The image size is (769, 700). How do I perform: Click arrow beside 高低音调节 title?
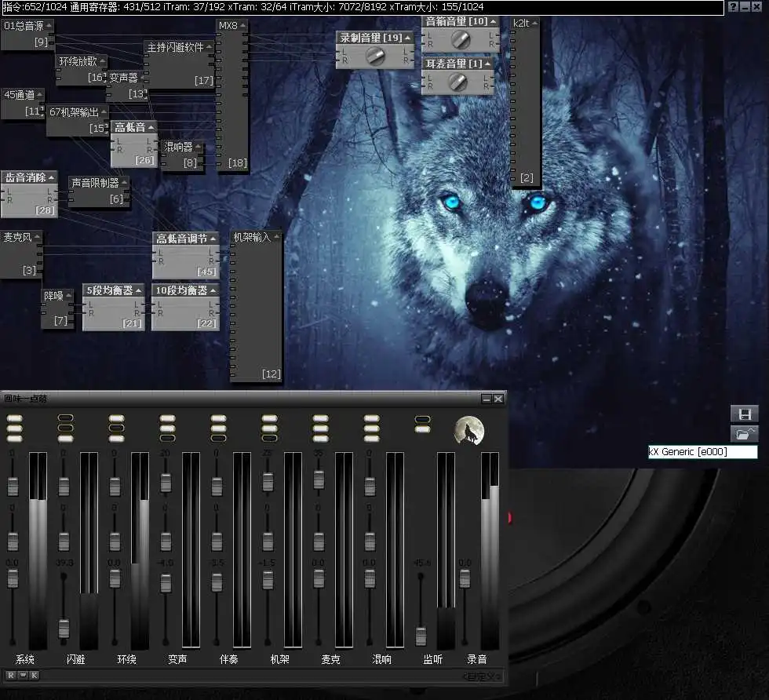pyautogui.click(x=213, y=239)
